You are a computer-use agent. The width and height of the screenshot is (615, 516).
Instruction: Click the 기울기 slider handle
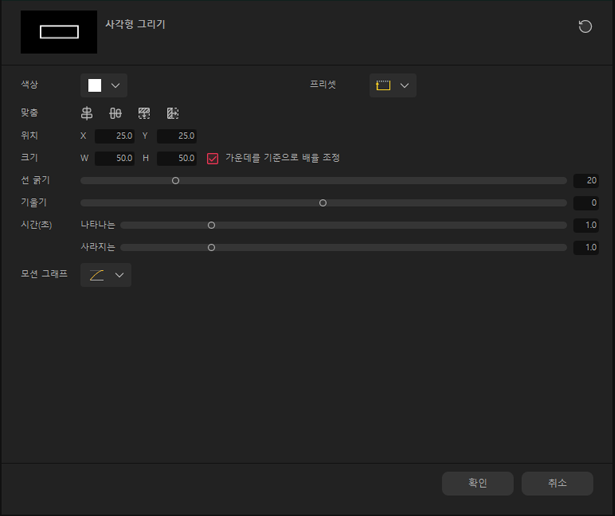coord(323,203)
